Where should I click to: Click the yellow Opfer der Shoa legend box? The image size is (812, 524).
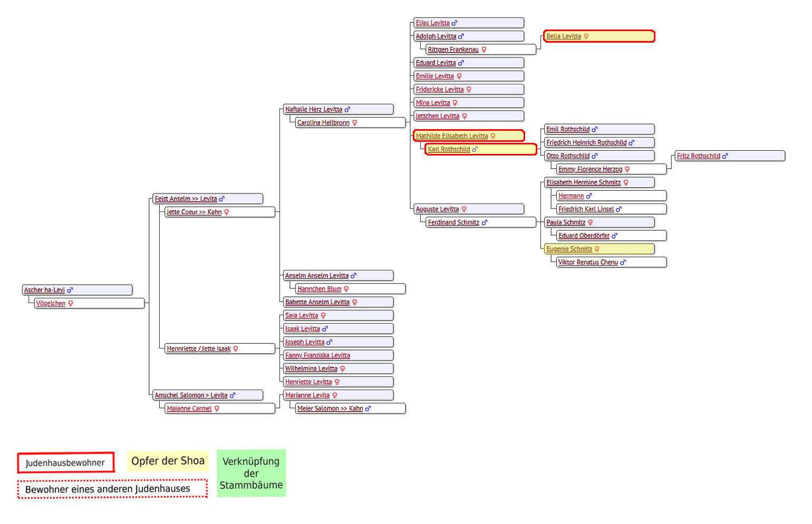(168, 461)
